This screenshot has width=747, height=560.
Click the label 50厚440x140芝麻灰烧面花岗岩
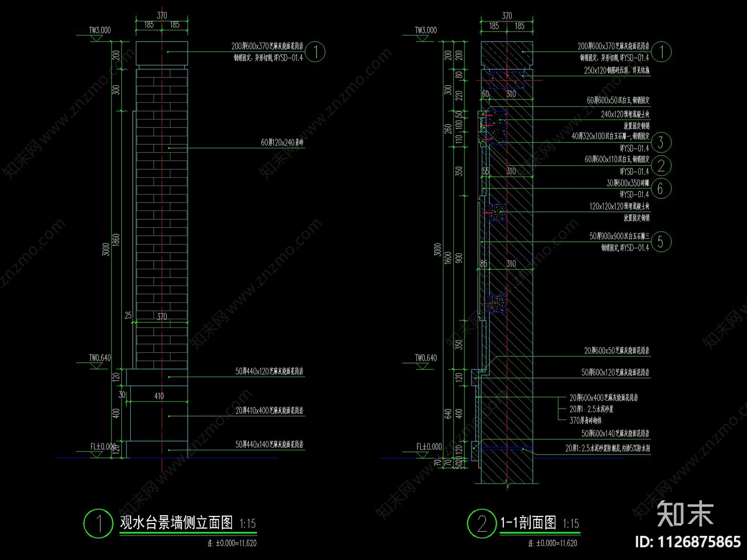[269, 444]
